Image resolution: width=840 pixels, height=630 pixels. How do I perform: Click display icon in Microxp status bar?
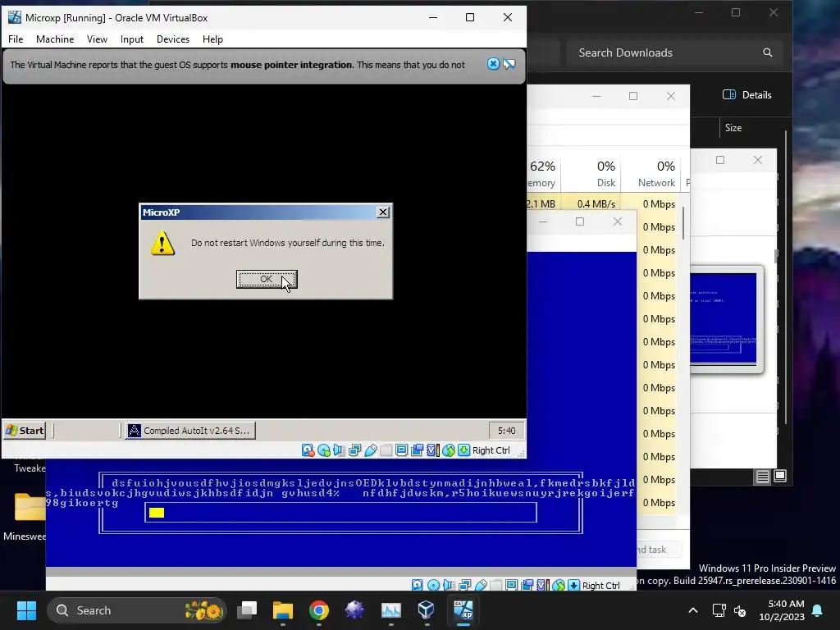[x=401, y=450]
